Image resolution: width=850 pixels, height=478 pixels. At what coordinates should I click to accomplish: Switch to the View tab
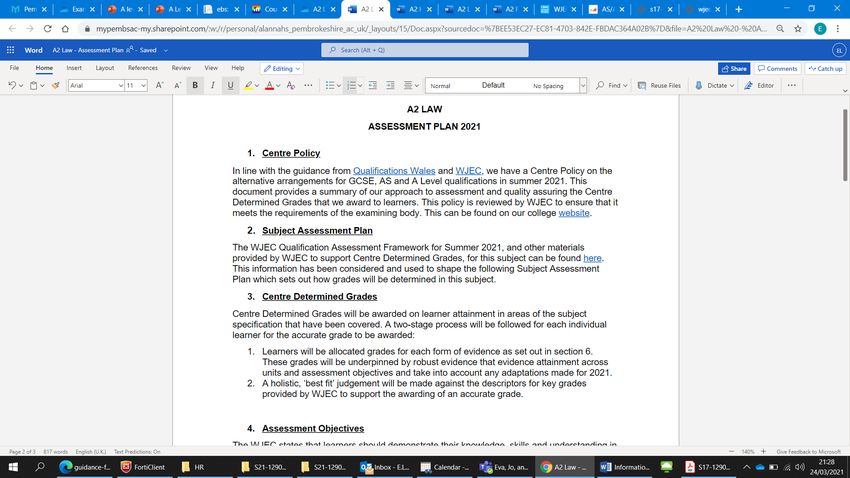point(211,68)
